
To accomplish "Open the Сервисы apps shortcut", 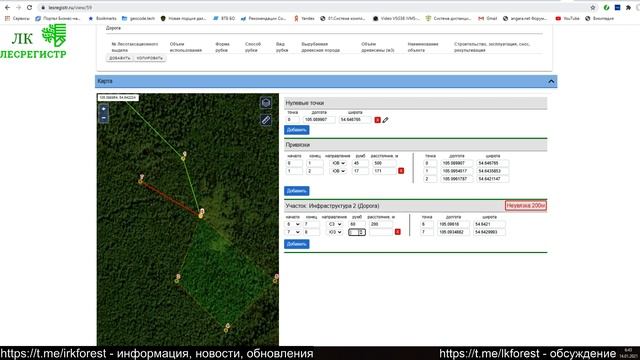I will [x=17, y=18].
